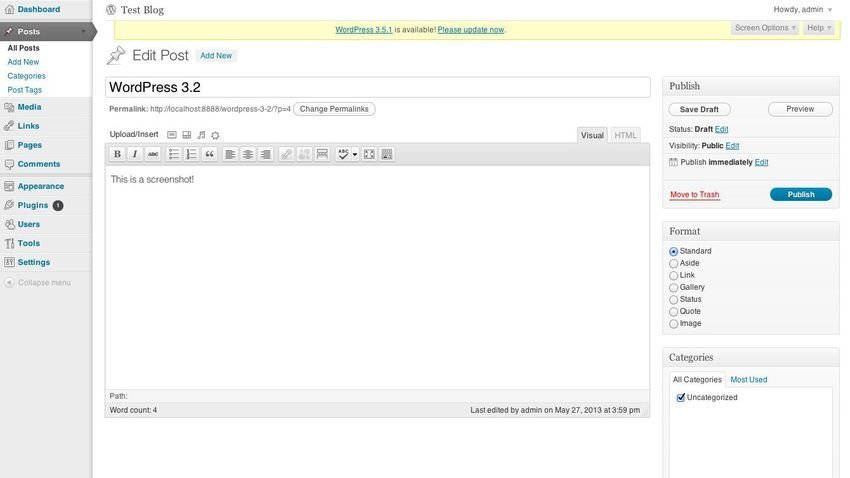
Task: Click Move to Trash link
Action: coord(694,195)
